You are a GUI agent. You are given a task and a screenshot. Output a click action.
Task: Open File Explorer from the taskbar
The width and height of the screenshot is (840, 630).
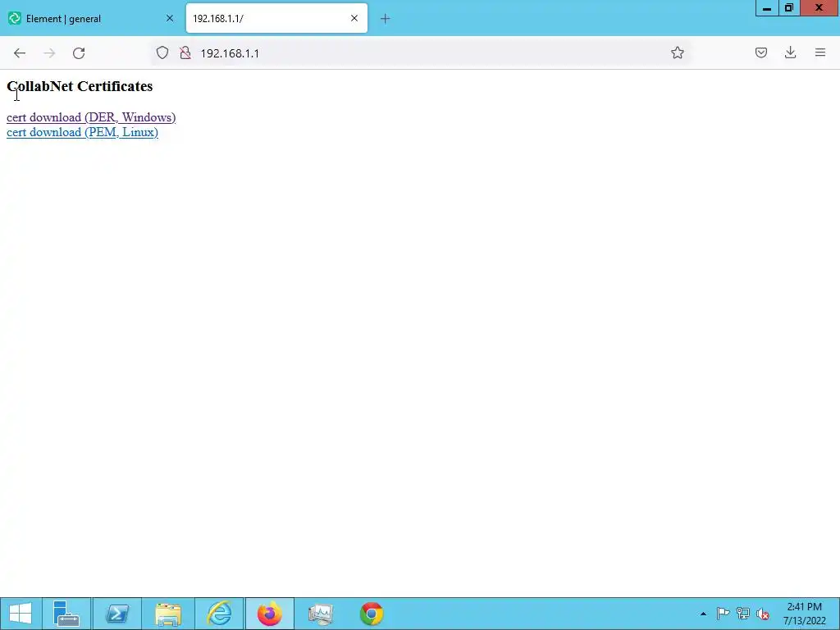click(168, 614)
